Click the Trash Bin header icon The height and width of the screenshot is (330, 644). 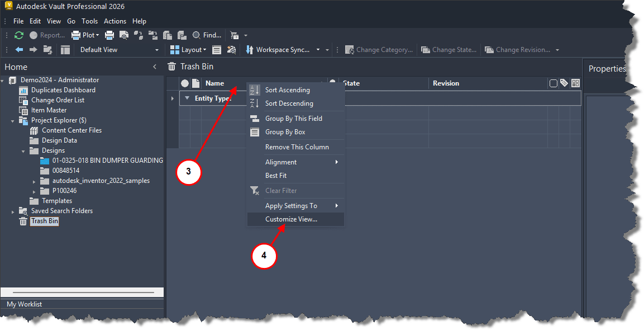(172, 67)
